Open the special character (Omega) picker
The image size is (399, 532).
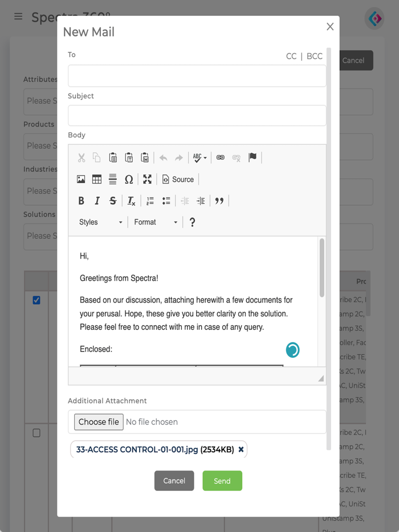point(129,179)
